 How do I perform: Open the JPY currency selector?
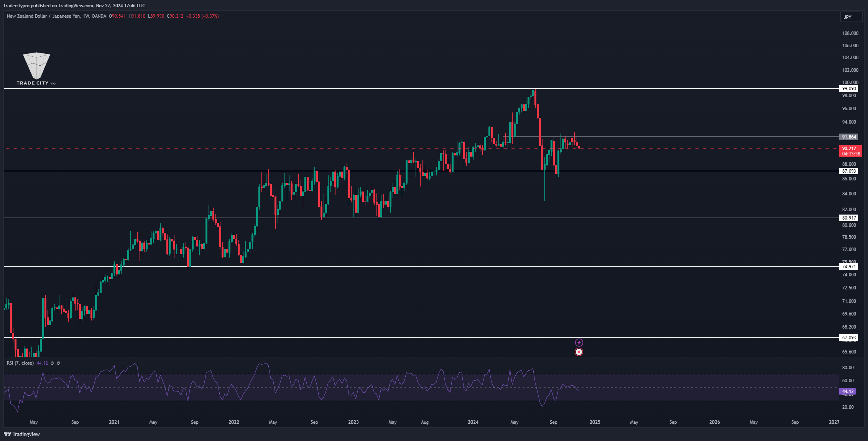click(x=851, y=17)
